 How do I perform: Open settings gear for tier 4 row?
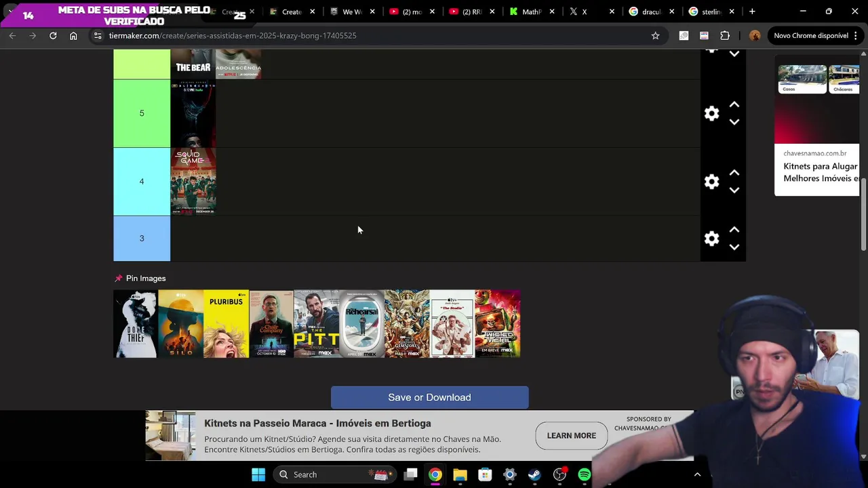711,182
